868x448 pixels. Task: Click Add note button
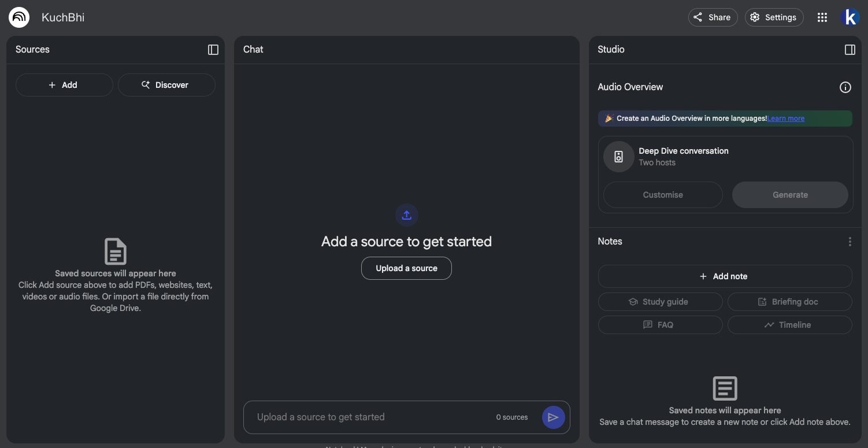pos(725,276)
